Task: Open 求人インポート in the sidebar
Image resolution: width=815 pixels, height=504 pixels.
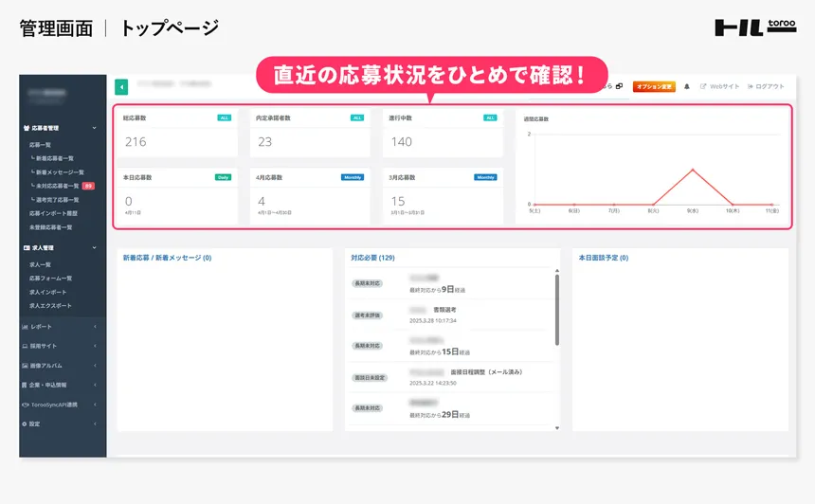Action: (x=47, y=293)
